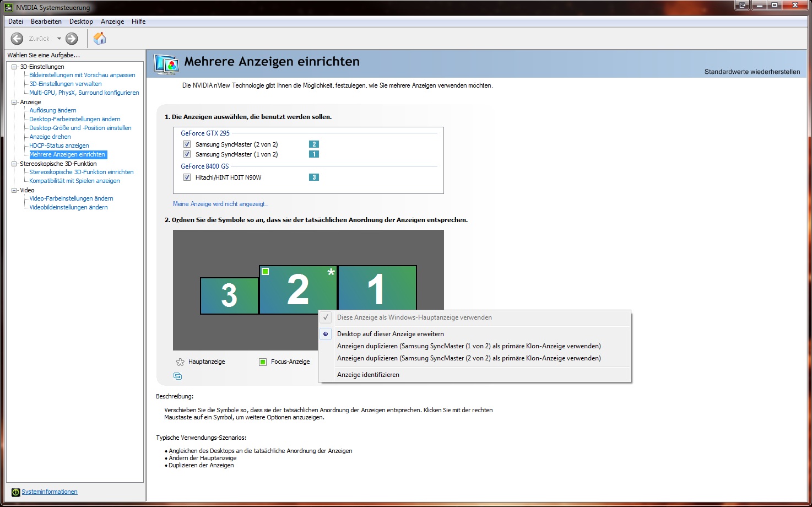Collapse the 3D-Einstellungen tree node
Screen dimensions: 812x507
pyautogui.click(x=14, y=67)
